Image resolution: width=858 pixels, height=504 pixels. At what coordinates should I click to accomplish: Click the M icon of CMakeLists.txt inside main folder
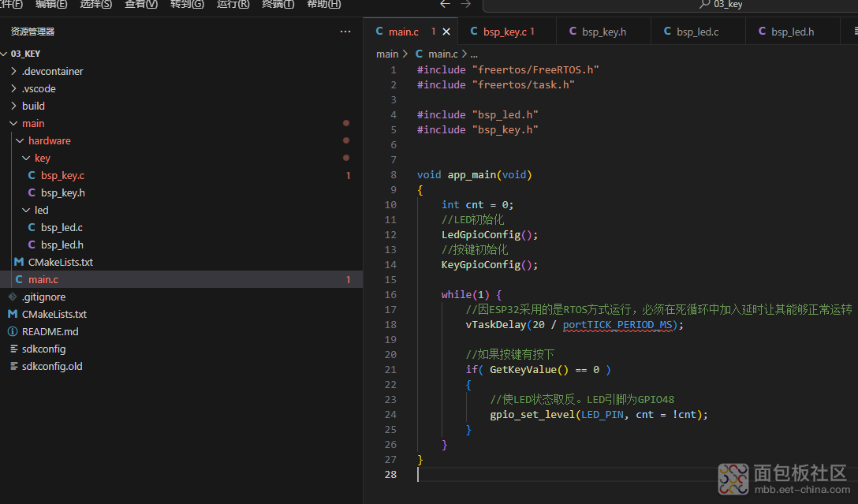pyautogui.click(x=19, y=262)
